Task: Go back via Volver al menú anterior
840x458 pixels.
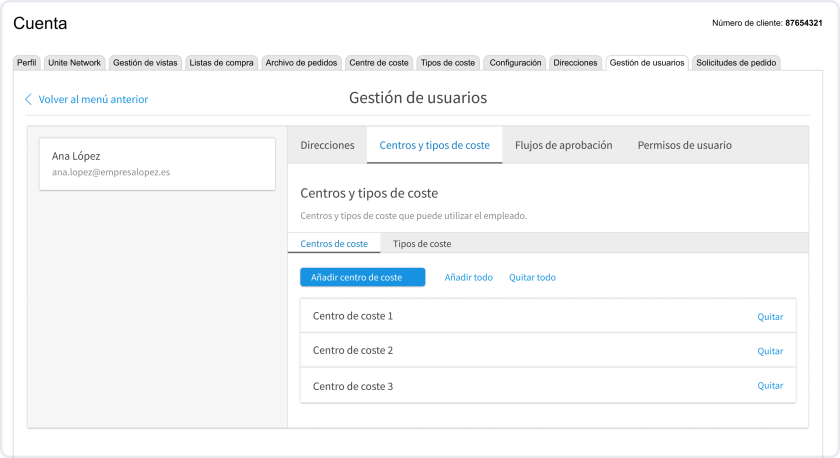Action: point(93,99)
